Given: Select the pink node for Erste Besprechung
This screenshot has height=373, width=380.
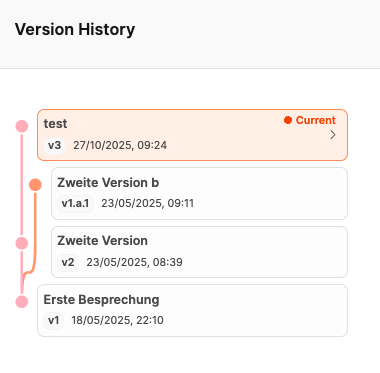Looking at the screenshot, I should click(22, 302).
